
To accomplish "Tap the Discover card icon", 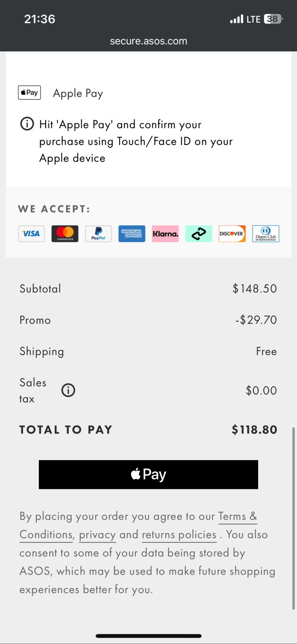I will pos(232,234).
